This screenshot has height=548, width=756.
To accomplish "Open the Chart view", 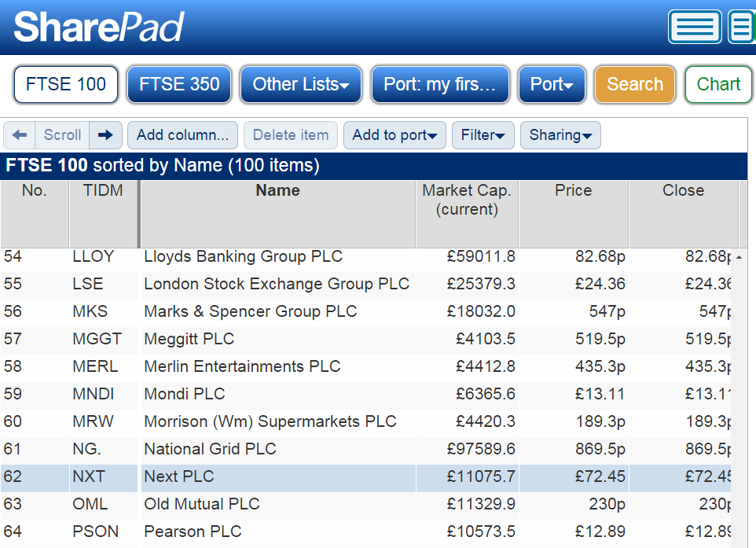I will [718, 84].
